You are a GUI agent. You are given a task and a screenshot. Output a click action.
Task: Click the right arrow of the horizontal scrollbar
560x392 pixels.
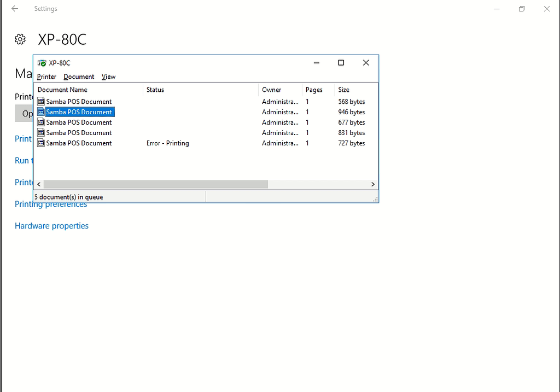pyautogui.click(x=373, y=185)
